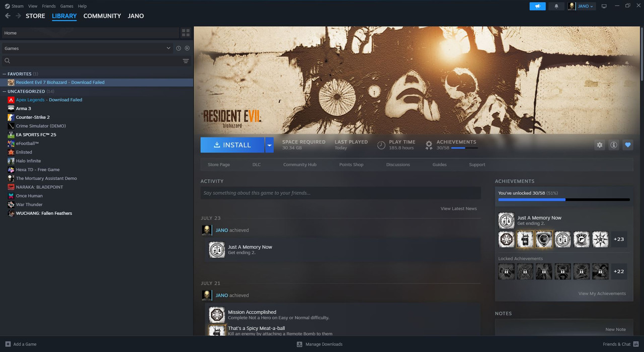Open game settings gear for Resident Evil 7

[599, 145]
